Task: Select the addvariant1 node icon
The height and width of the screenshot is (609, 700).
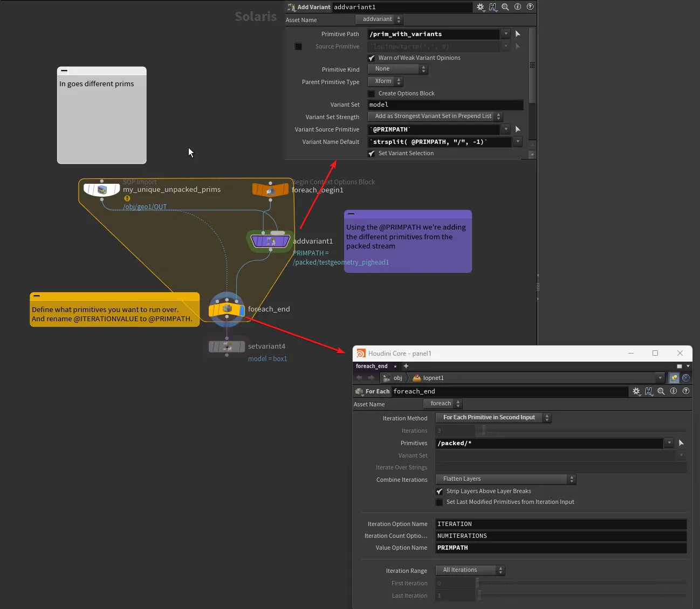Action: click(270, 241)
